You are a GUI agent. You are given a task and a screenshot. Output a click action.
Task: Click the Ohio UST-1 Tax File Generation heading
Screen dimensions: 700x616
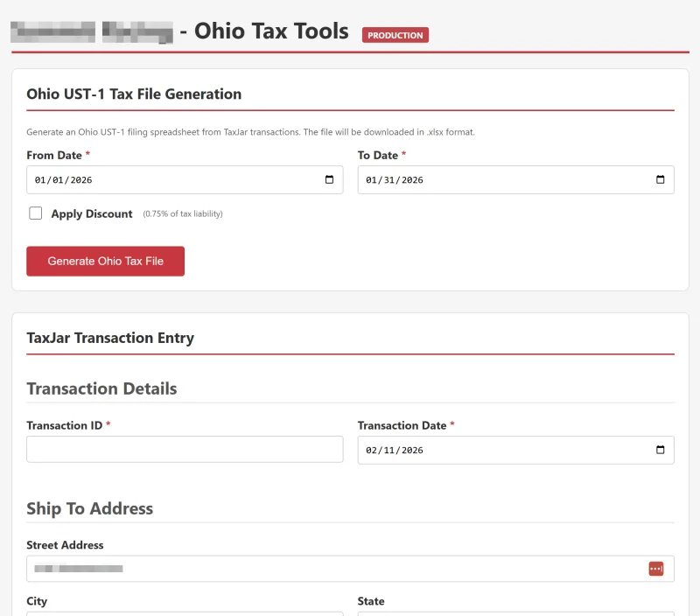[134, 94]
